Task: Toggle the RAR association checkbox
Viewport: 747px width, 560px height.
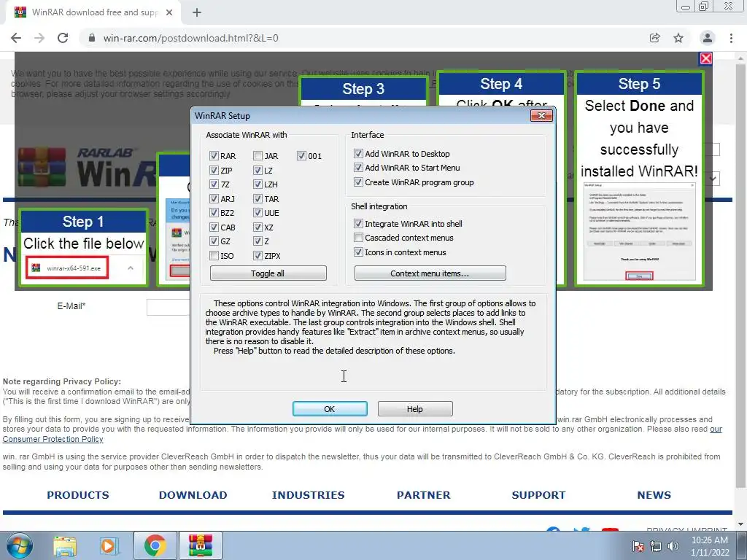Action: click(214, 156)
